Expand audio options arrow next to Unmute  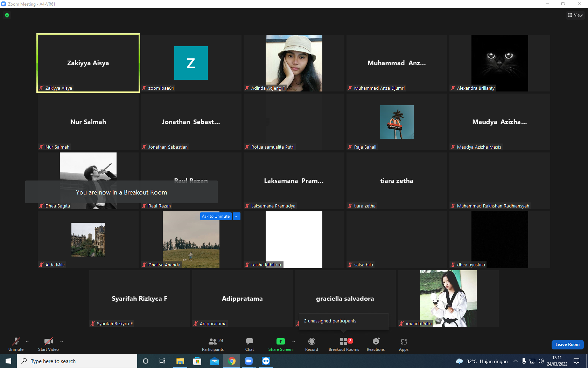(x=27, y=341)
